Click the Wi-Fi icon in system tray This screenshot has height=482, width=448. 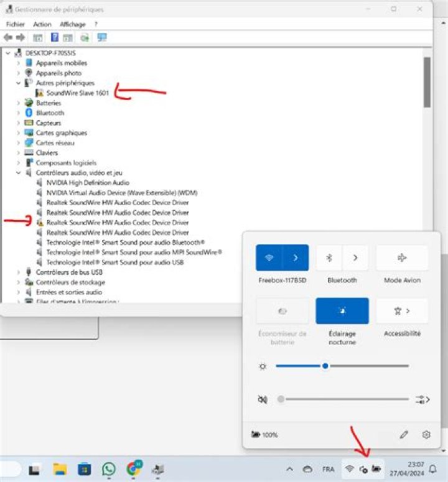(349, 469)
